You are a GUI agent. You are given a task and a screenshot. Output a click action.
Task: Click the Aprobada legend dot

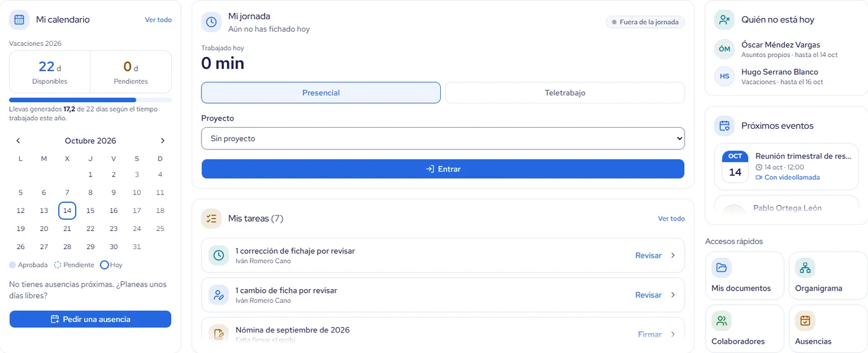(13, 265)
